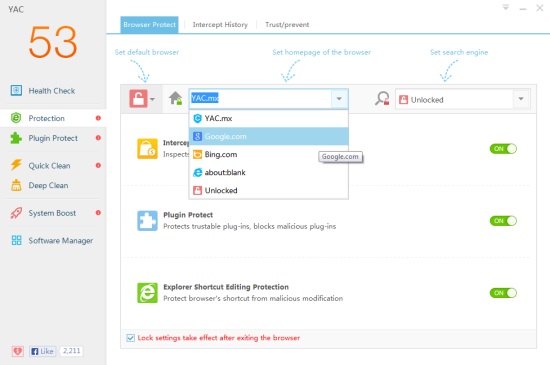Click the Facebook Like button

(x=42, y=351)
